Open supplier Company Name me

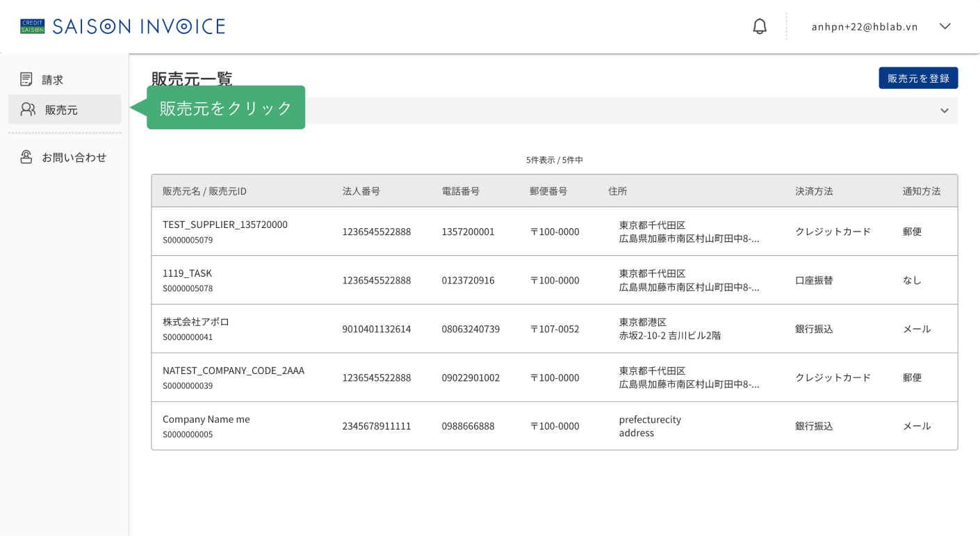(x=206, y=419)
